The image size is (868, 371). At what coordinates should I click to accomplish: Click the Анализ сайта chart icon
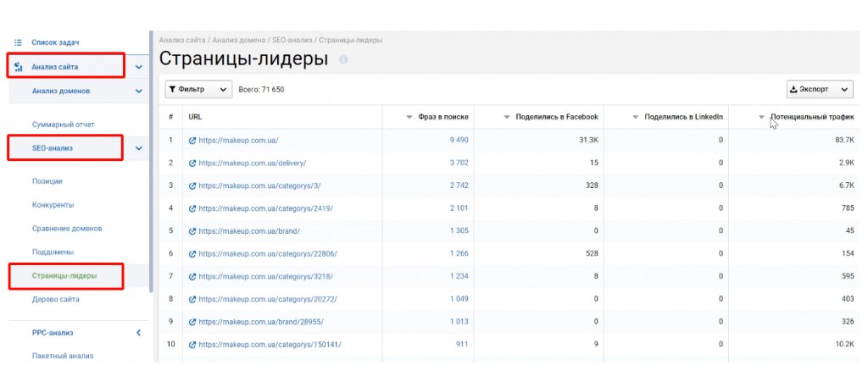coord(19,67)
